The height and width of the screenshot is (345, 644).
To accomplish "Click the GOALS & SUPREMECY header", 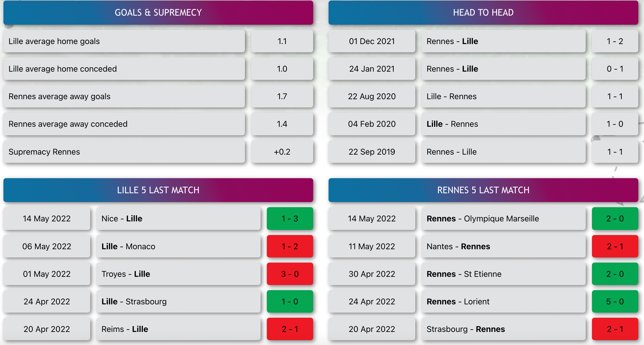I will tap(158, 13).
